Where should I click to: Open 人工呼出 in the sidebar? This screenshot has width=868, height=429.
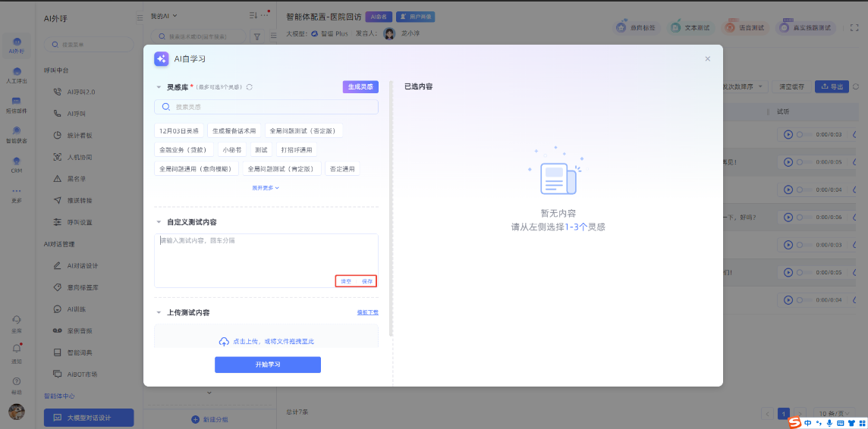[16, 74]
